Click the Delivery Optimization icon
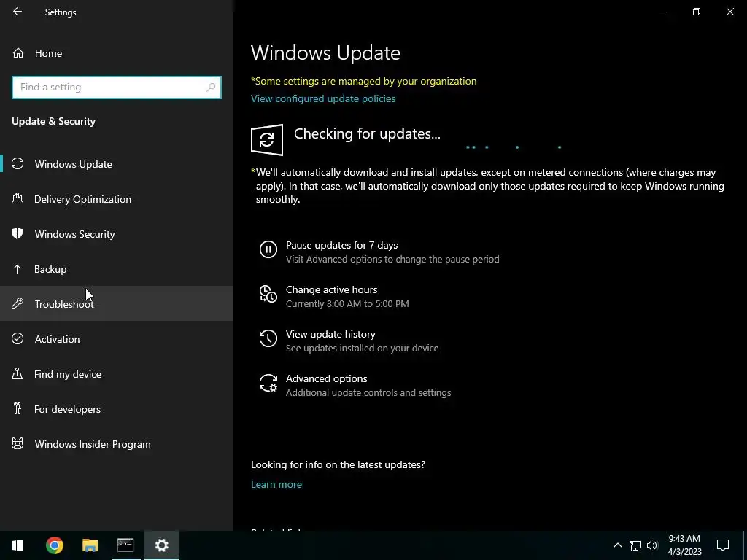Viewport: 747px width, 560px height. coord(18,198)
